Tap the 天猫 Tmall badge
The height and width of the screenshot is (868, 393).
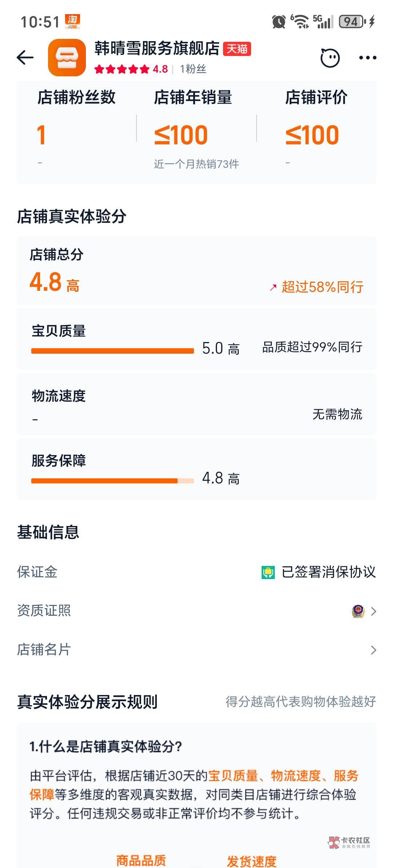(237, 49)
